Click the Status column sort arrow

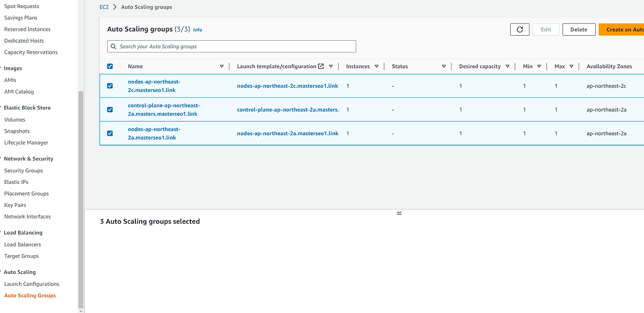pos(444,66)
